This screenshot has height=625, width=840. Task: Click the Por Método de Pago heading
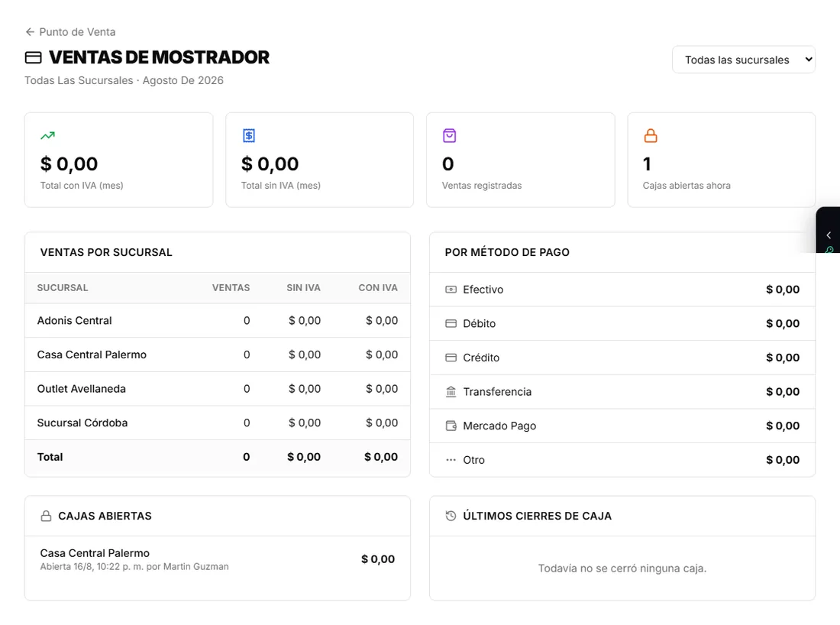(507, 252)
